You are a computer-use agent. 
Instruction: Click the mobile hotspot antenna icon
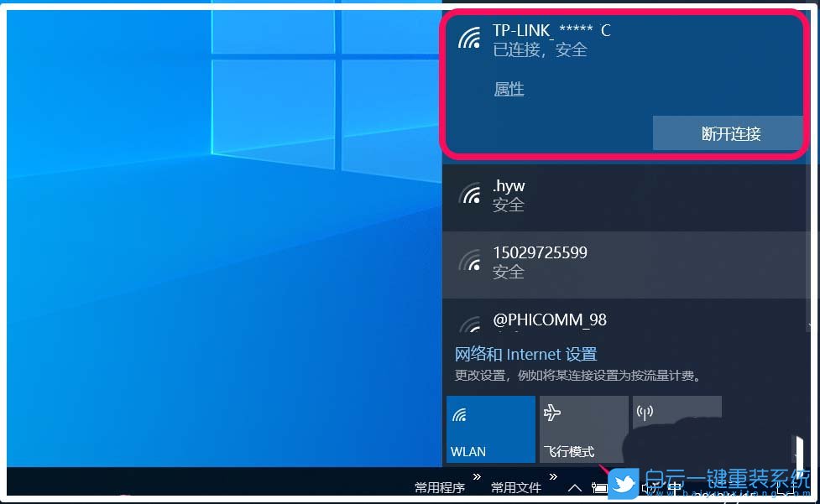(x=646, y=411)
